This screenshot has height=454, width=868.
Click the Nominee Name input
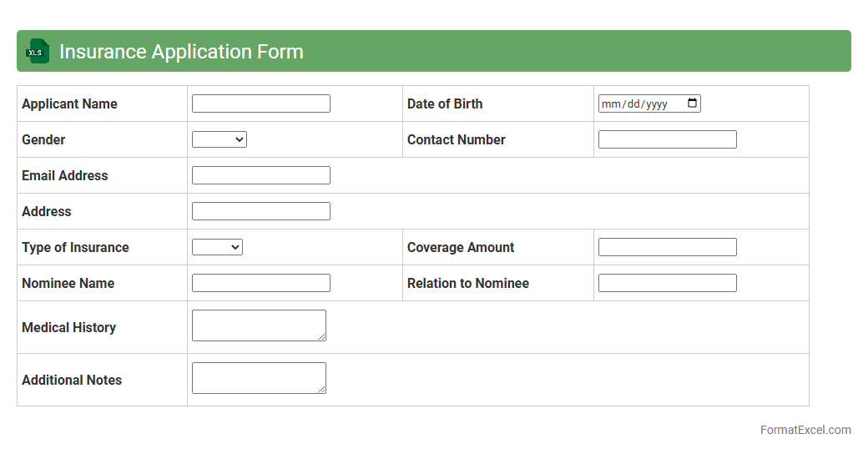(x=260, y=283)
